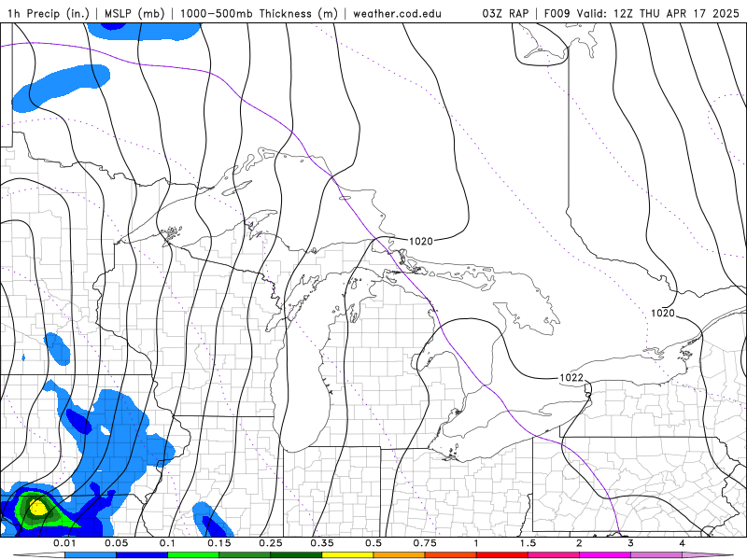Click the '1h Precip (in.)' header label
The image size is (747, 560).
pos(49,13)
